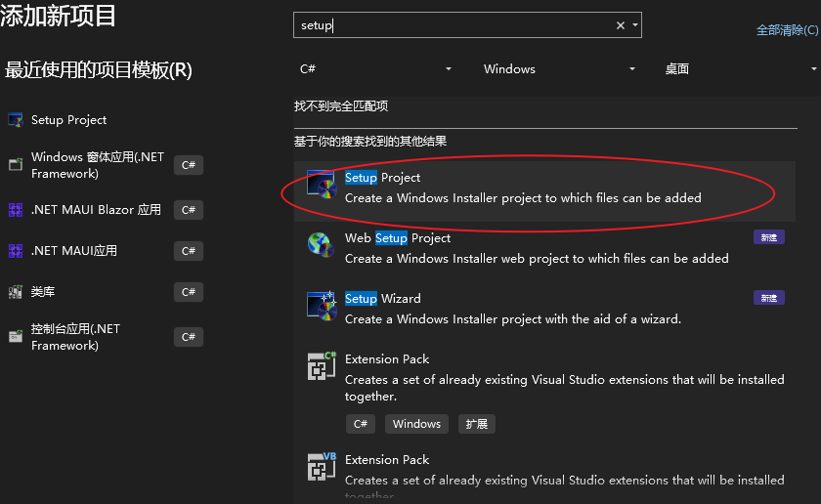Screen dimensions: 821x504
Task: Click the C# tag beside Windows 窗体应用
Action: coord(189,165)
